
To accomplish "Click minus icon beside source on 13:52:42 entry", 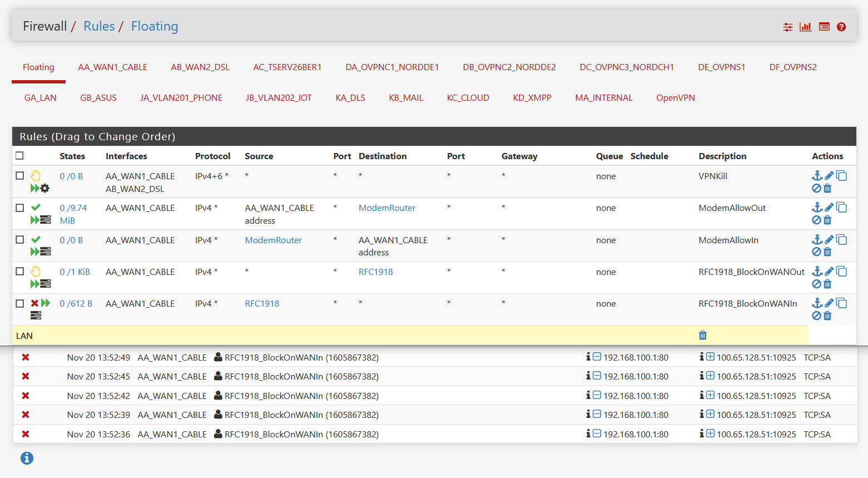I will click(x=597, y=396).
